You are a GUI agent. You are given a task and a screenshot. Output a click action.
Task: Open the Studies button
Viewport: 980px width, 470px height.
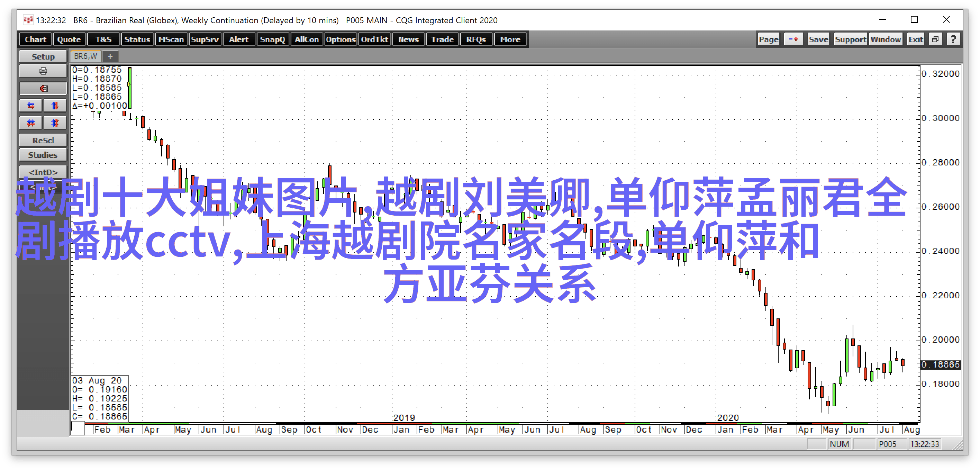(43, 155)
